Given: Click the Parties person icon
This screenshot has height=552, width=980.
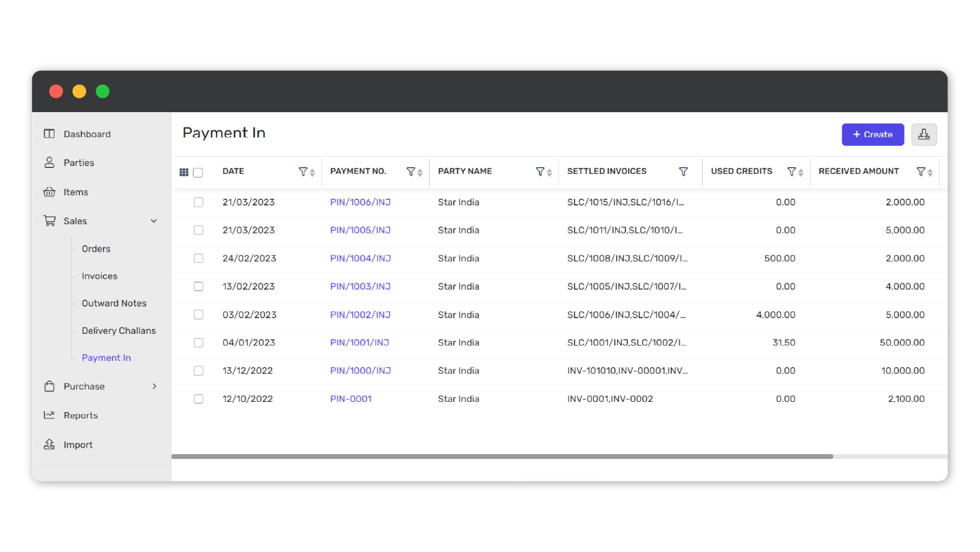Looking at the screenshot, I should pos(49,162).
